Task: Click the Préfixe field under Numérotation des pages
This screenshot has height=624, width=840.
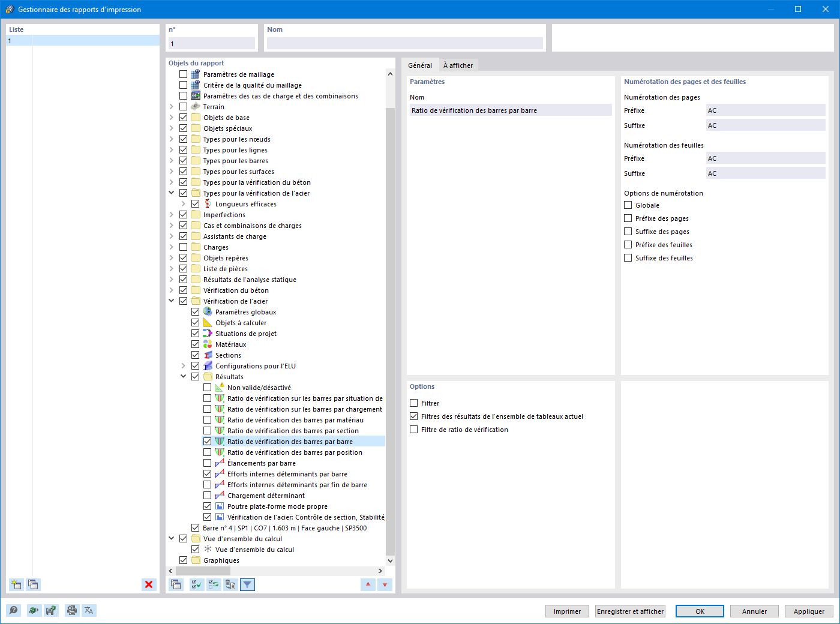Action: [766, 110]
